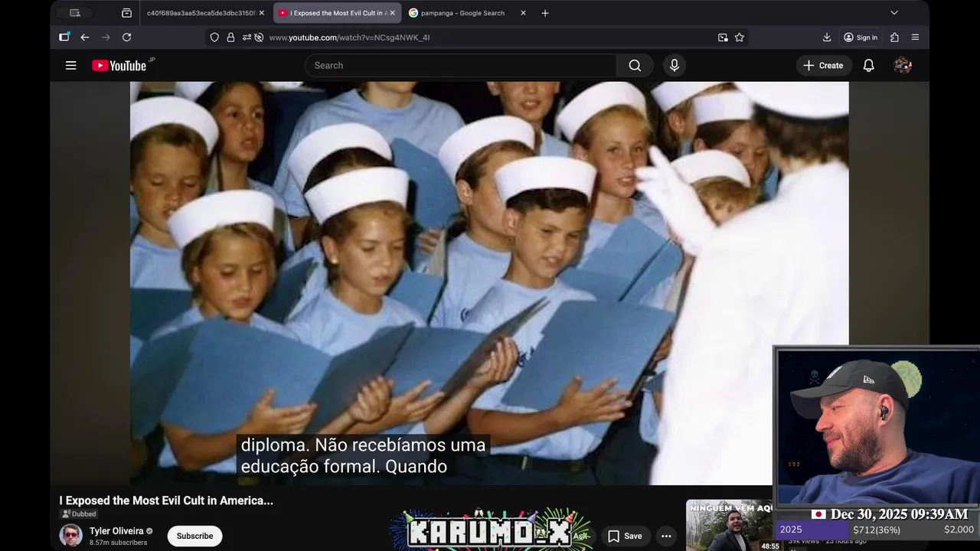Viewport: 980px width, 551px height.
Task: Open a new browser tab
Action: [x=545, y=13]
